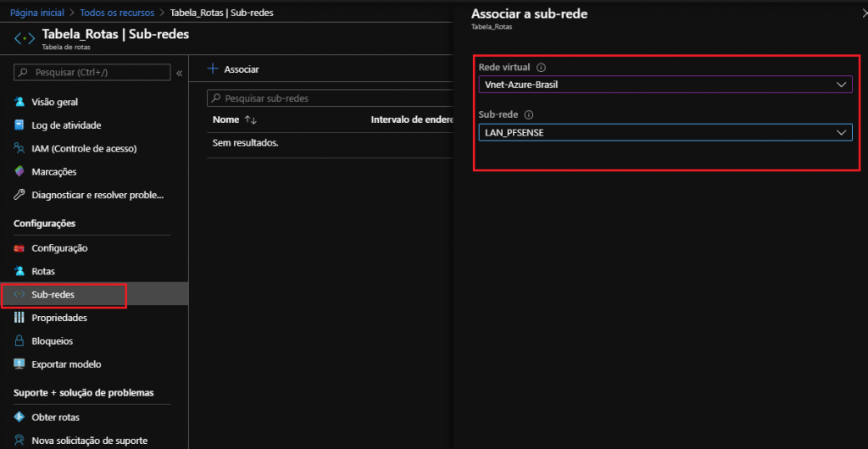The height and width of the screenshot is (449, 868).
Task: Open Diagnosticar e resolver problemas
Action: click(97, 195)
